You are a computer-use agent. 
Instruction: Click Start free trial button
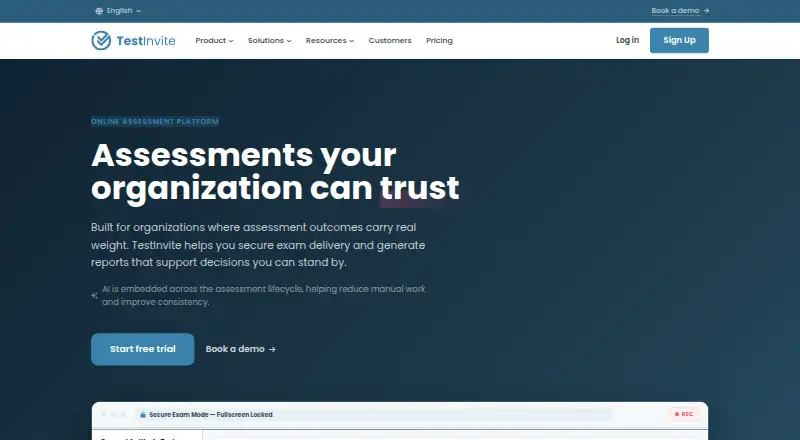tap(142, 349)
